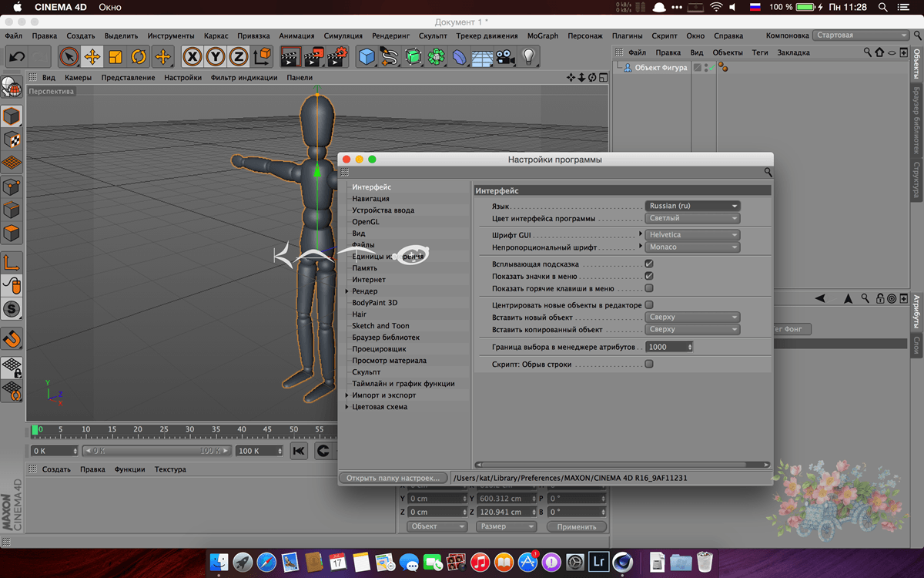Open Lightroom from the Dock
This screenshot has width=924, height=578.
tap(598, 561)
